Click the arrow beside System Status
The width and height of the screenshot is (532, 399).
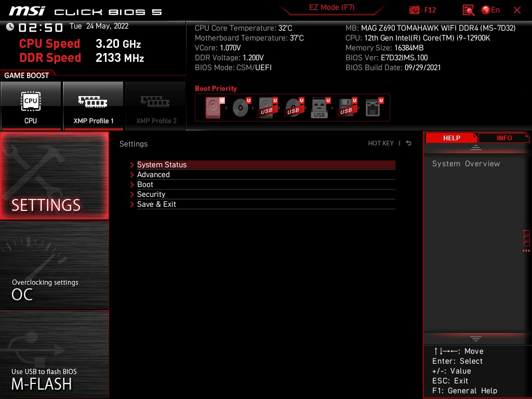[132, 165]
